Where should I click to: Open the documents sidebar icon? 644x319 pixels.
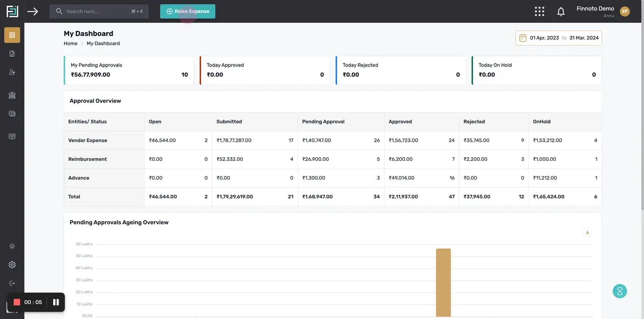pos(12,54)
